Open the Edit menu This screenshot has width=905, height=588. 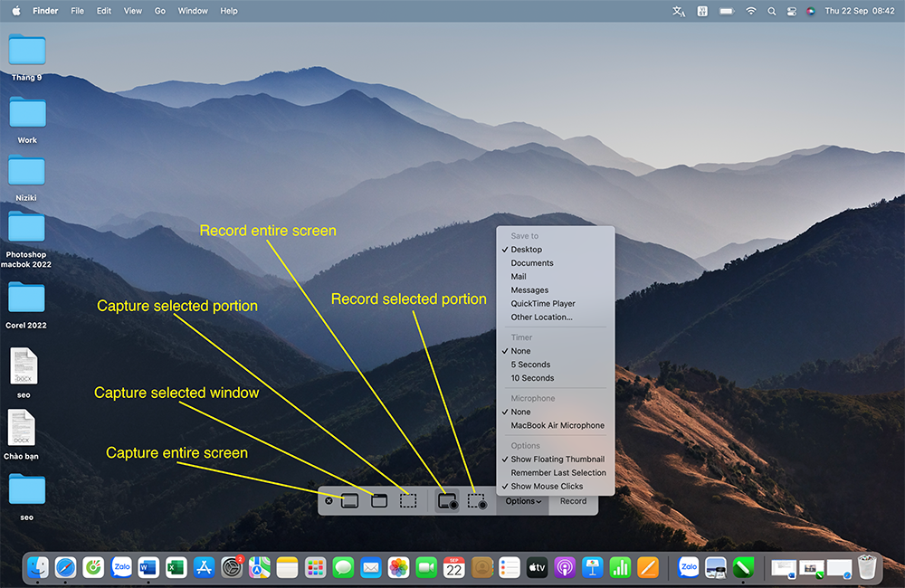pos(104,10)
